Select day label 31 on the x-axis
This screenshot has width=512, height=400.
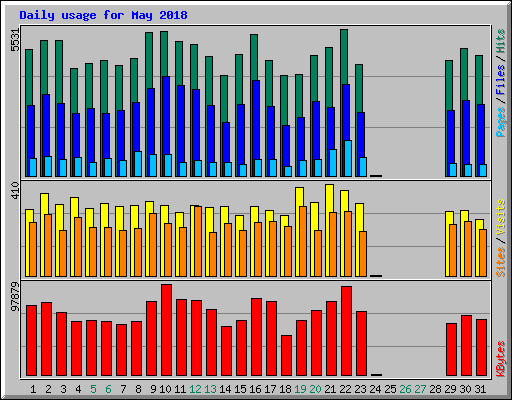[480, 389]
